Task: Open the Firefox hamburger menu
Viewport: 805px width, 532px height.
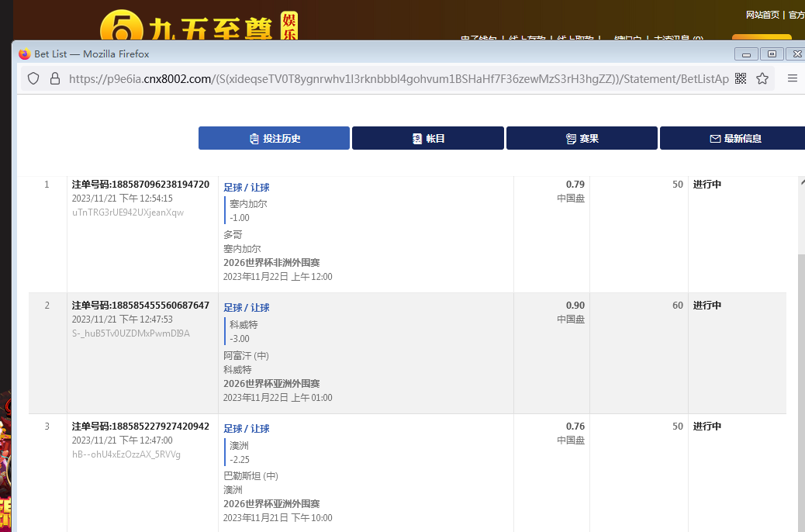Action: coord(792,78)
